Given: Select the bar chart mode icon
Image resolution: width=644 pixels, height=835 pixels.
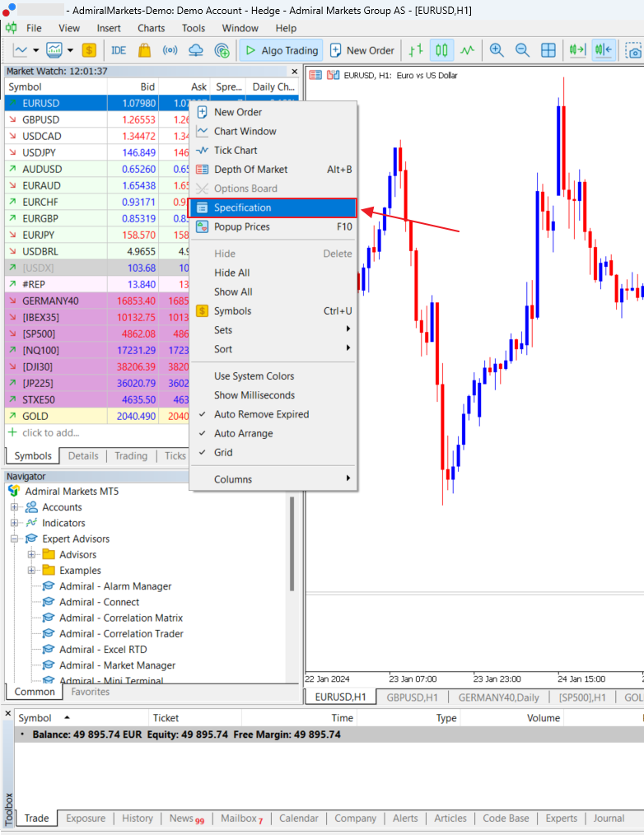Looking at the screenshot, I should [x=416, y=50].
